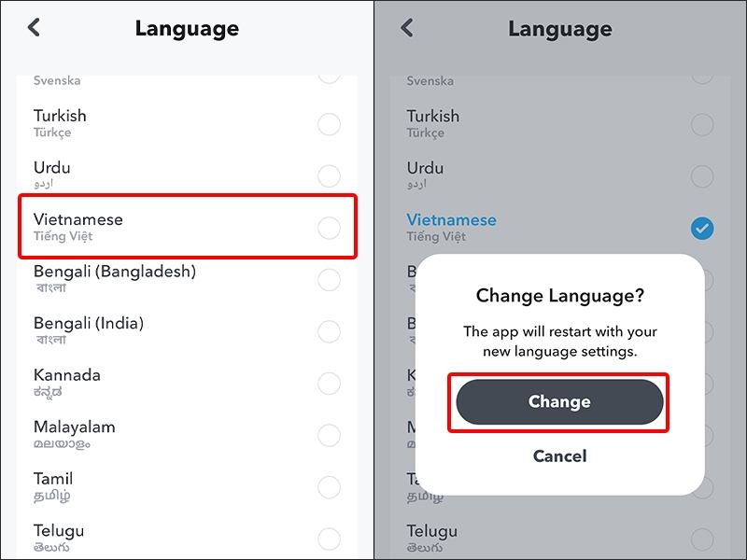Click the Language title in the header
The height and width of the screenshot is (560, 747).
click(x=187, y=28)
